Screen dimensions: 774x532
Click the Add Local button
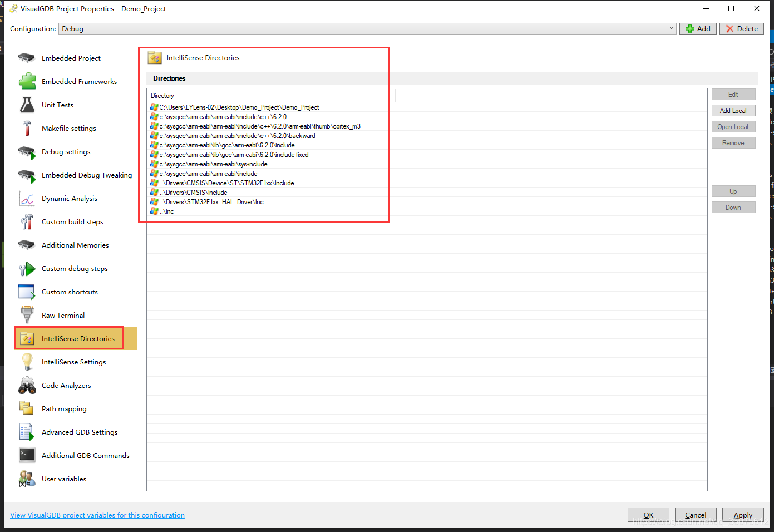tap(733, 111)
